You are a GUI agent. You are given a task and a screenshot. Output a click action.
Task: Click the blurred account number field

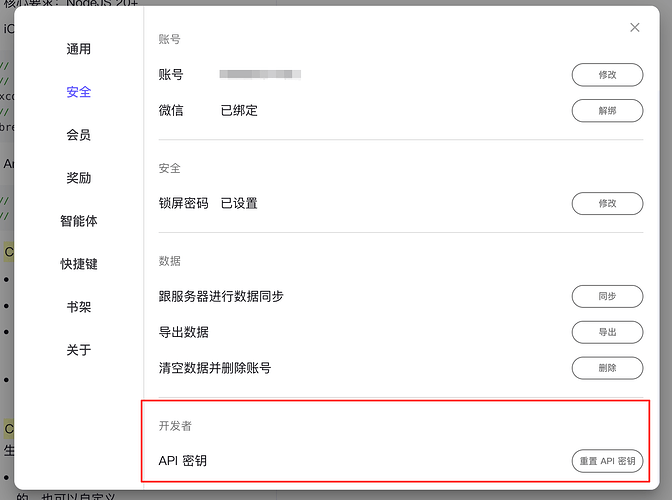[260, 75]
